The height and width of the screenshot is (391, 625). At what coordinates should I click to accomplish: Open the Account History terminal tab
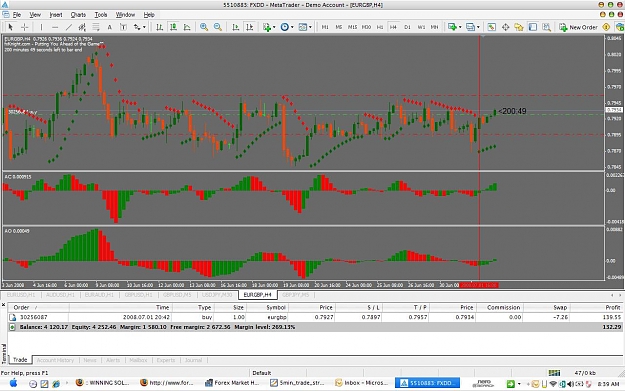click(55, 360)
